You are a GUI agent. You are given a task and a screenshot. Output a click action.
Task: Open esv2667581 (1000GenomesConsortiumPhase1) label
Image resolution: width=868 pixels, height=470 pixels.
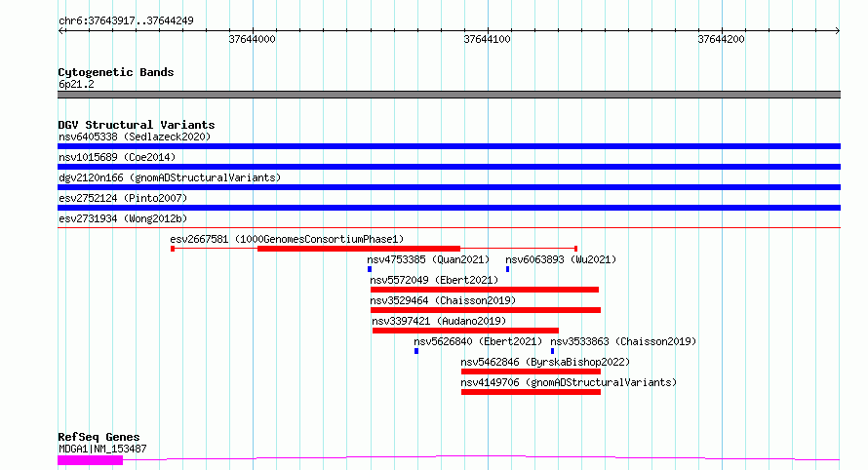(287, 239)
